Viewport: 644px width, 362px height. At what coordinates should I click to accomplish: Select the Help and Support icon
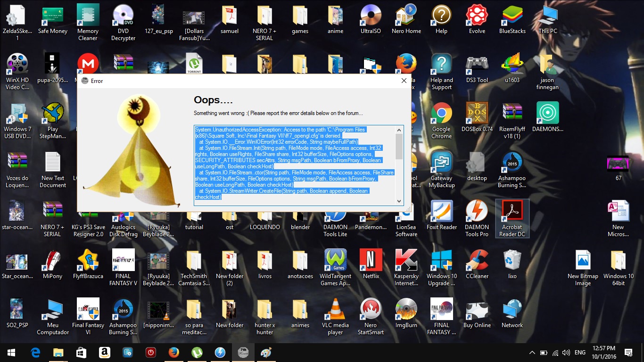[442, 72]
